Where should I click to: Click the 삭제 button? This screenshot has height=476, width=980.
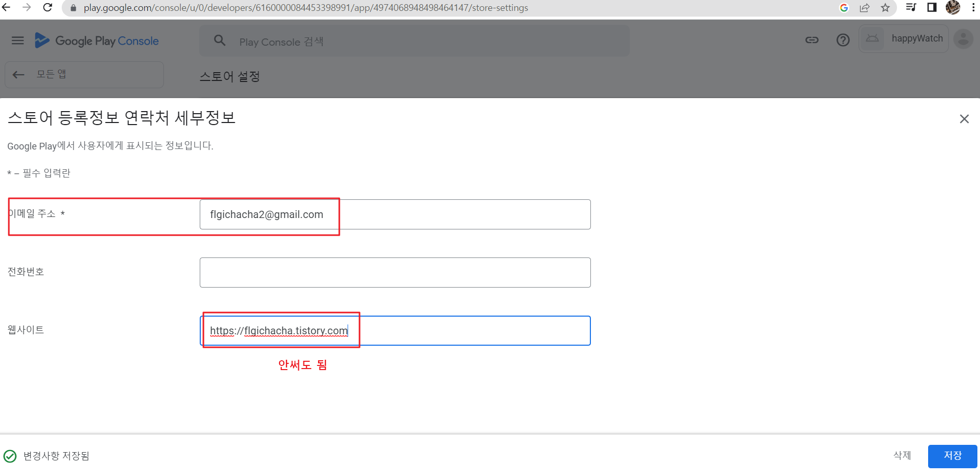902,456
